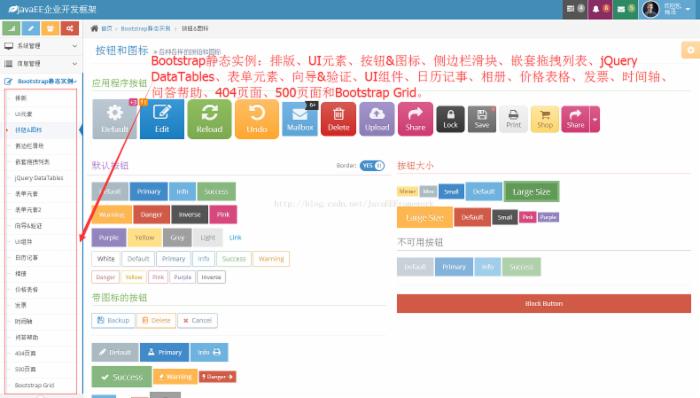Click the black Small size button
Screen dimensions: 700x398
505,217
